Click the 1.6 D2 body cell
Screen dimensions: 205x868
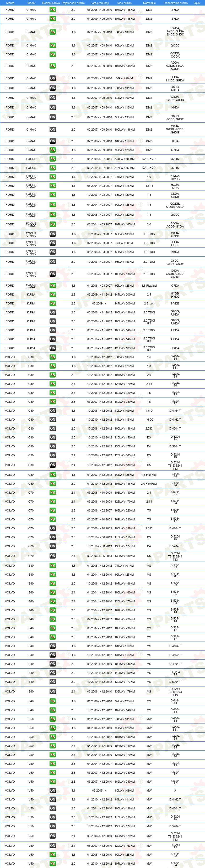149,420
